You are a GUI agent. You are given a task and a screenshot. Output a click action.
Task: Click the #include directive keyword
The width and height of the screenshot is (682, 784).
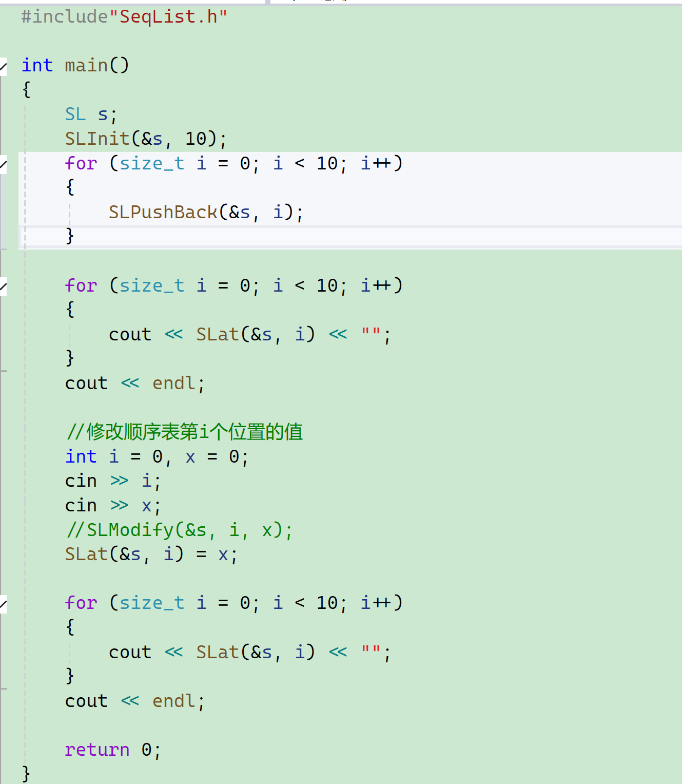(x=65, y=17)
